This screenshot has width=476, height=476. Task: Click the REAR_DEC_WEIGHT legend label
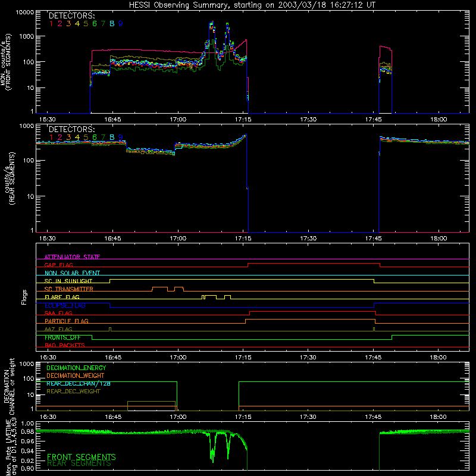coord(73,392)
